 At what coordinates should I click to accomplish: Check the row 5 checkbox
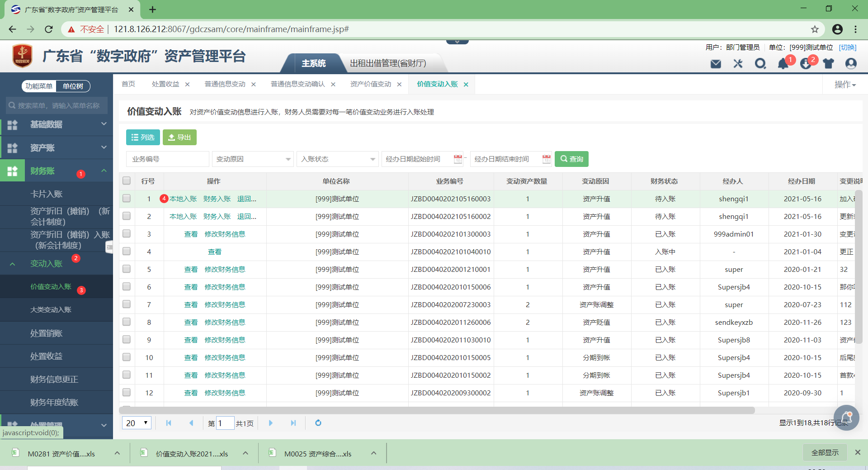pos(127,269)
